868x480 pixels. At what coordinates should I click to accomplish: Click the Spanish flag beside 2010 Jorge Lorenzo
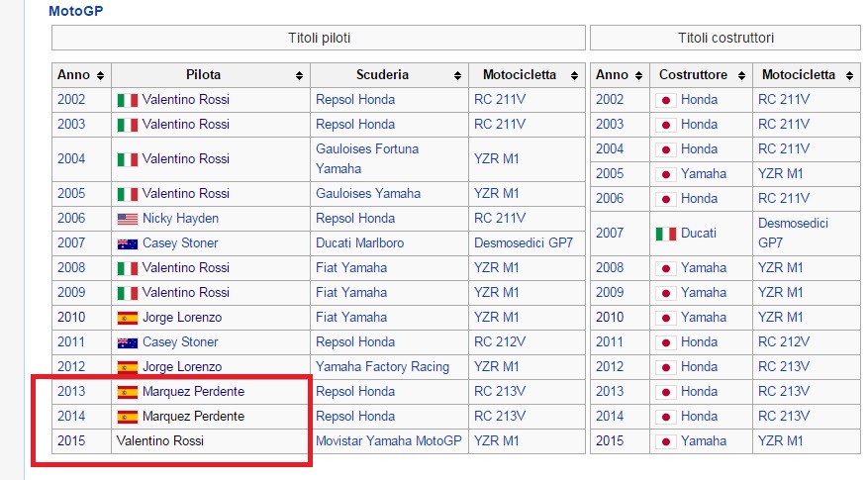(x=127, y=318)
